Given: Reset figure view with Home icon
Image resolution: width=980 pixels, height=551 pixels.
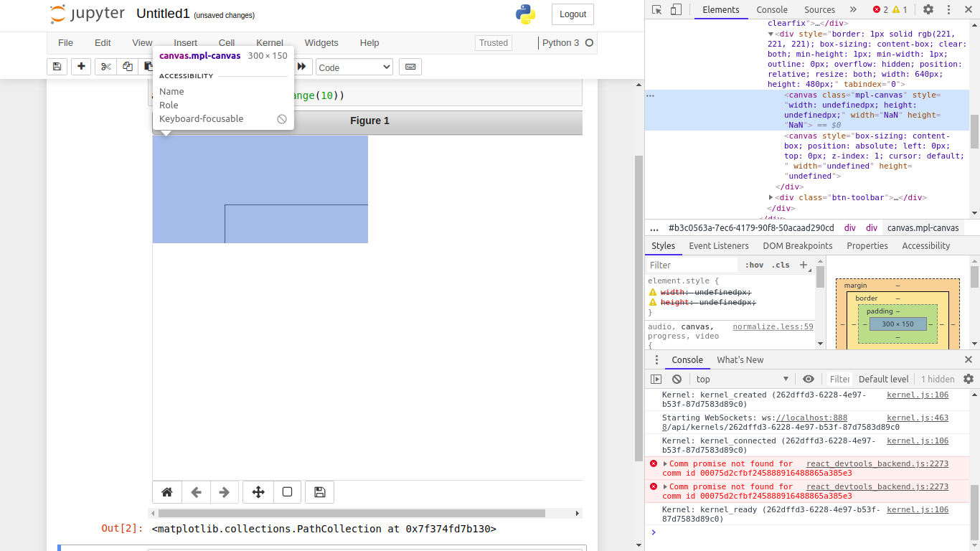Looking at the screenshot, I should [167, 492].
